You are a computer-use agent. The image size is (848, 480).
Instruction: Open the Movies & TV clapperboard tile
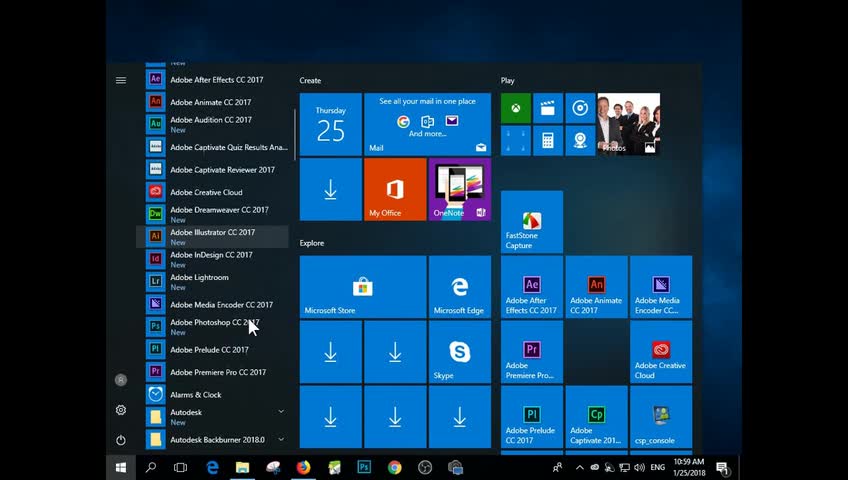(x=548, y=108)
